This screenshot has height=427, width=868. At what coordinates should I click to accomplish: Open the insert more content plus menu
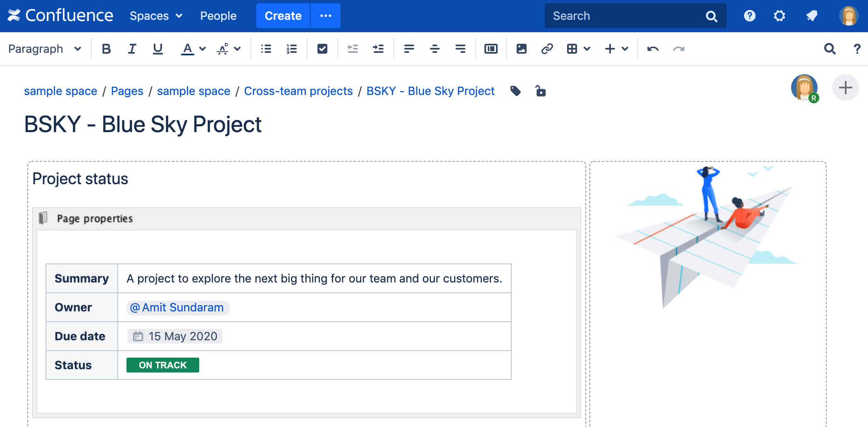(616, 49)
